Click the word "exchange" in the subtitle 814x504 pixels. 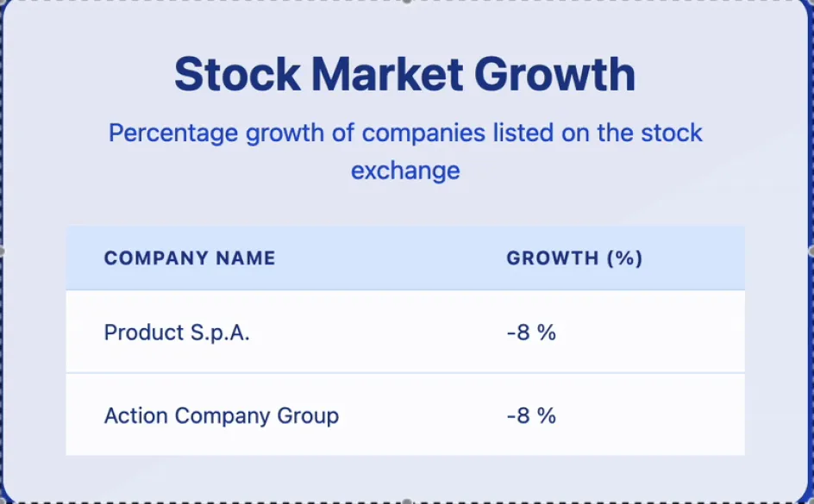(x=405, y=171)
